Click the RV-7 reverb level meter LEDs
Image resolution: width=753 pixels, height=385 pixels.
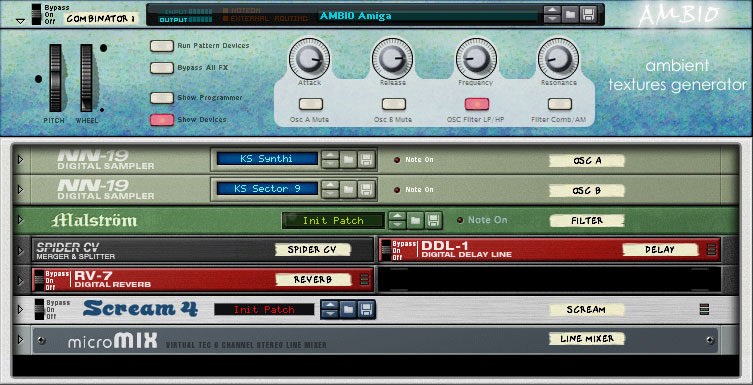[x=364, y=279]
